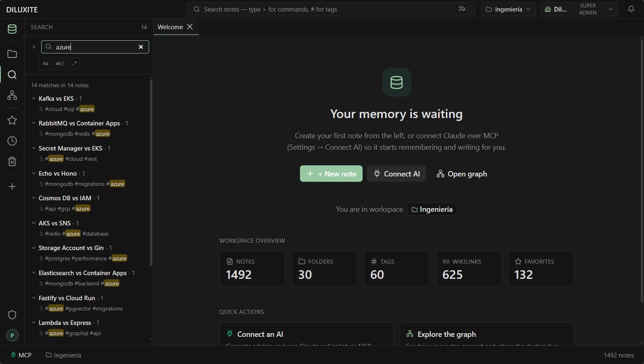Toggle match case option Aa

(x=45, y=63)
